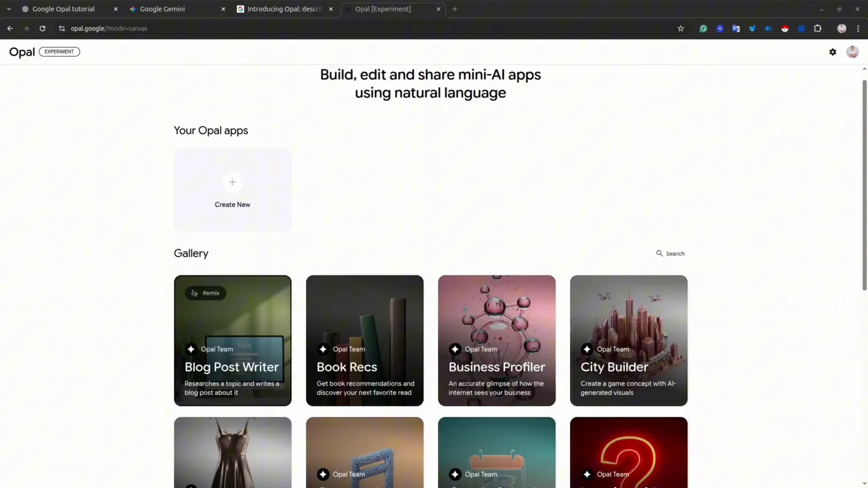Click 'An accurate glimpse of how the internet' description
The height and width of the screenshot is (488, 868).
496,388
